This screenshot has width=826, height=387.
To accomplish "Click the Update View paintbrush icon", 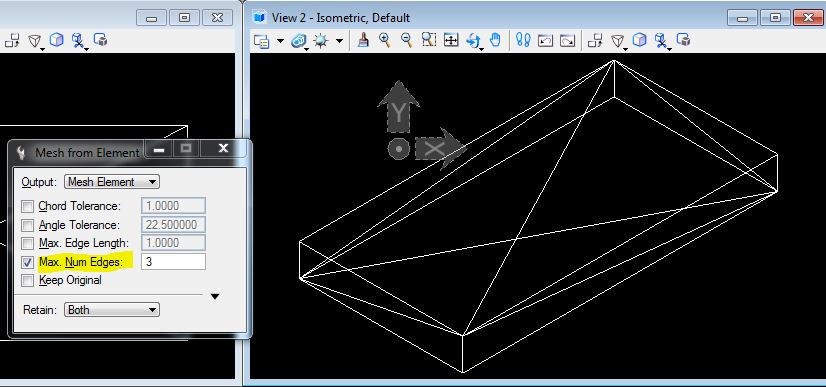I will (362, 40).
